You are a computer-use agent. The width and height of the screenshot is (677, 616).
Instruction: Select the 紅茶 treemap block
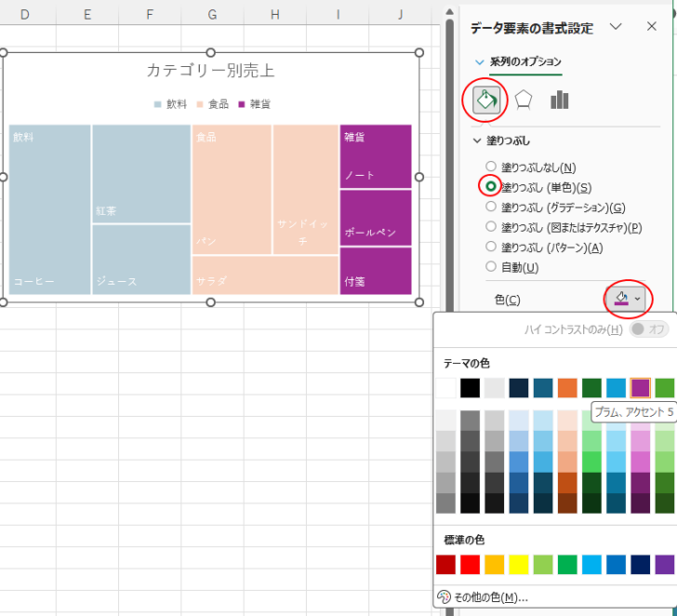coord(141,174)
